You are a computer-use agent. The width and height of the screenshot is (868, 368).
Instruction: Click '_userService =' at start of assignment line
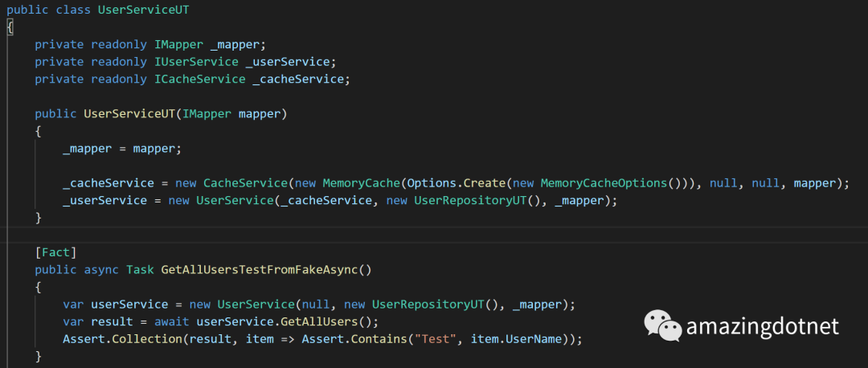113,200
